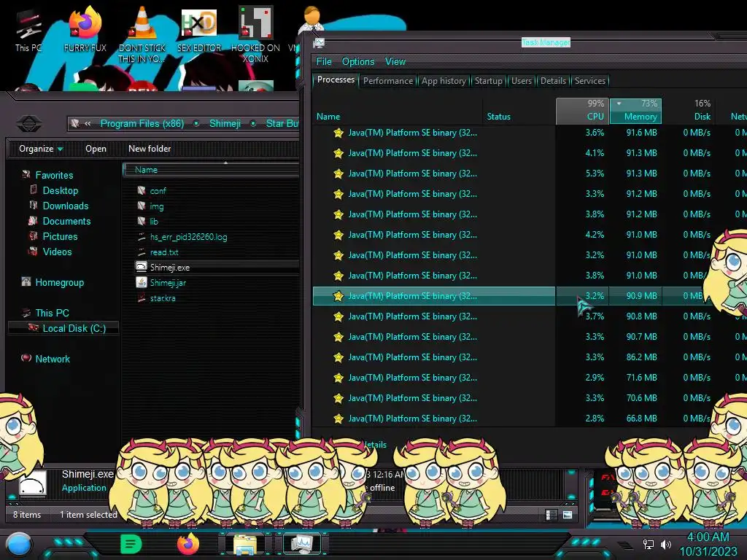Click the volume speaker tray icon
Screen dimensions: 747x560
666,544
